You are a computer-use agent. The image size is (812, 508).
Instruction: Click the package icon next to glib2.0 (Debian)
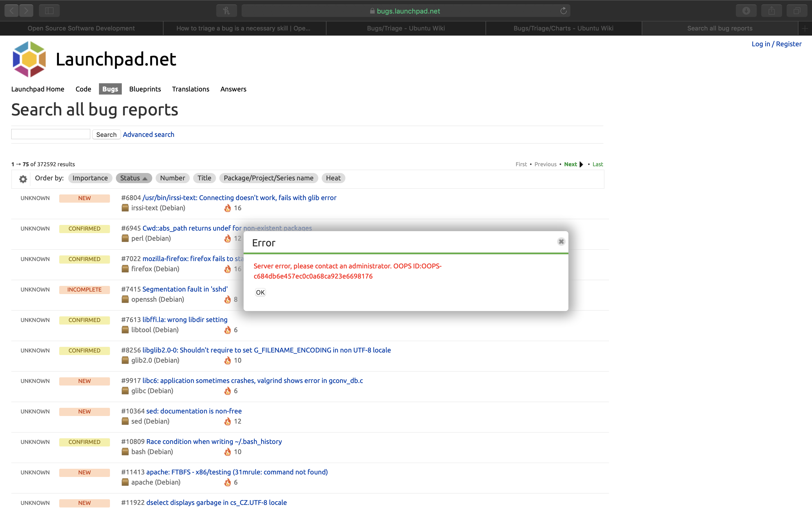[x=125, y=360]
